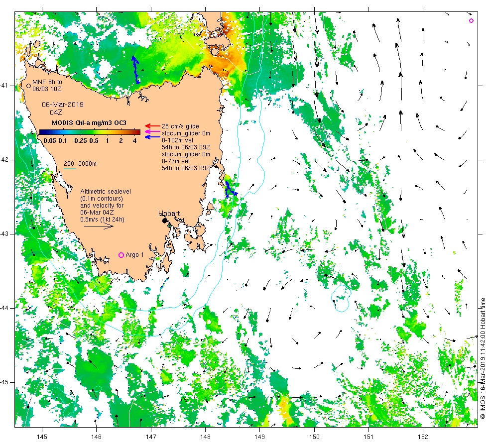Click the MODIS Chl-a color scale bar
488x448 pixels.
click(90, 132)
